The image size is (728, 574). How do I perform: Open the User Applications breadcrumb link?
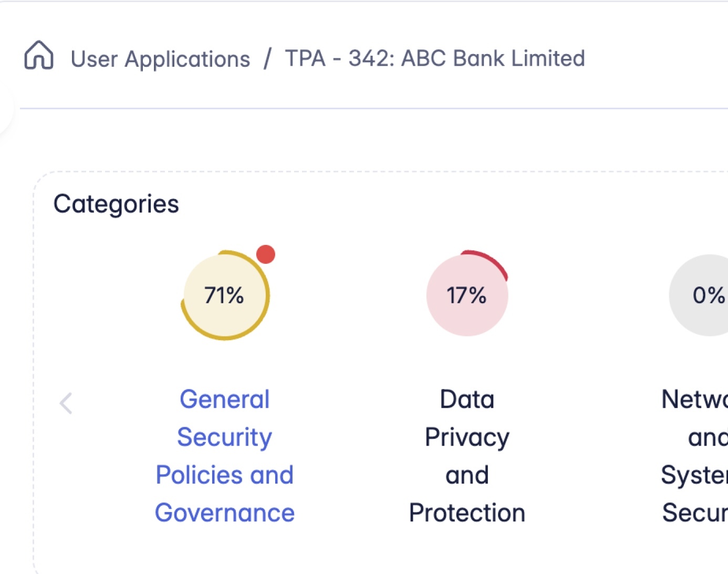pos(160,59)
